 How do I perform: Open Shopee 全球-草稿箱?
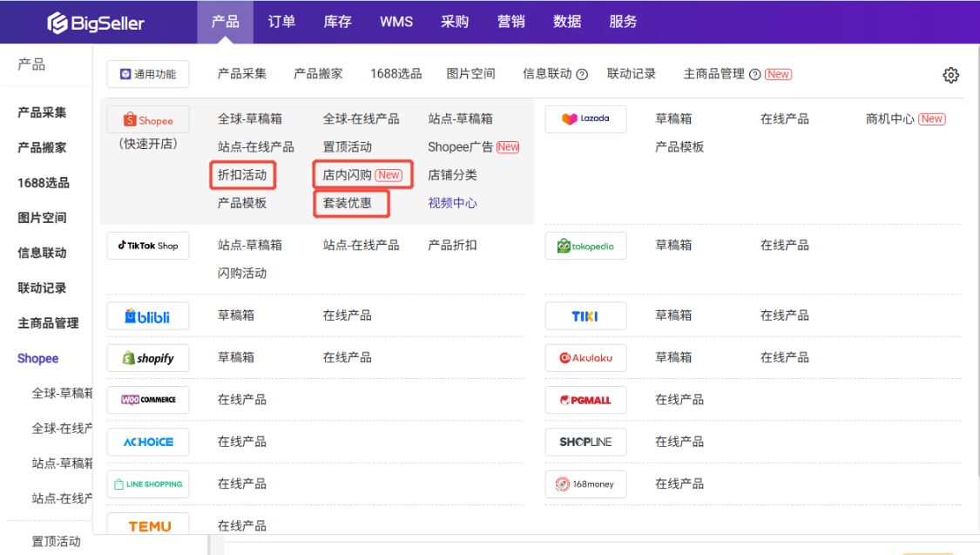249,118
